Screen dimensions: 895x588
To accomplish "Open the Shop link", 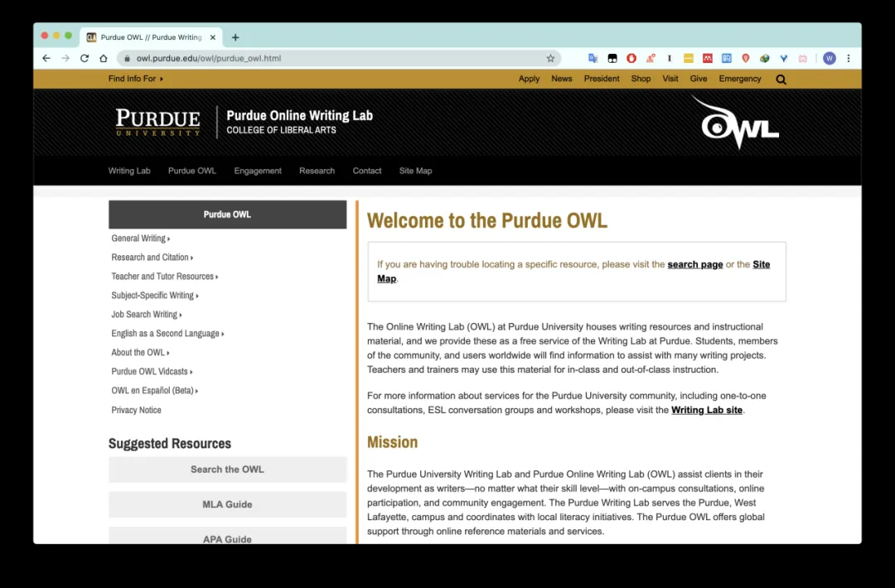I will point(641,79).
